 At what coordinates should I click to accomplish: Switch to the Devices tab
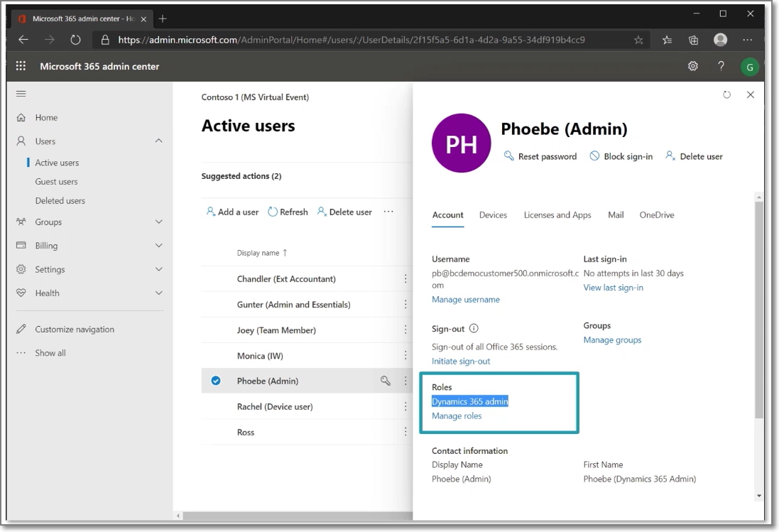click(493, 215)
